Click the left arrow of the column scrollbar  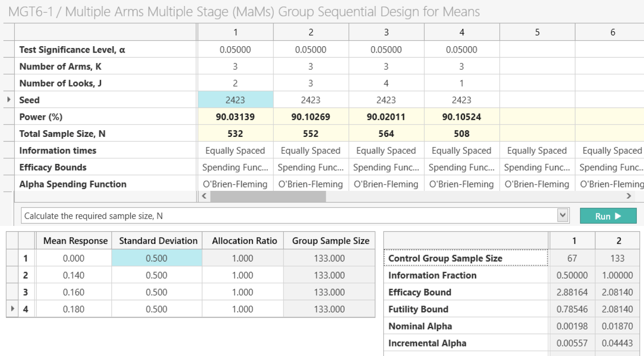[204, 196]
